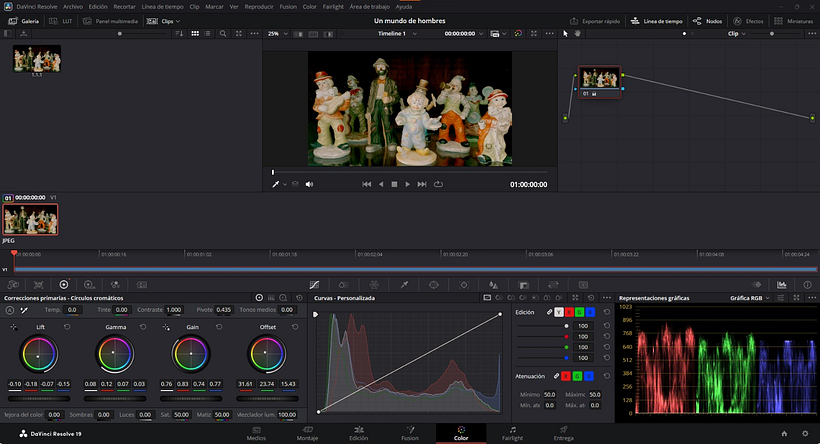Viewport: 820px width, 444px height.
Task: Switch to the Fairlight page tab
Action: pyautogui.click(x=512, y=432)
